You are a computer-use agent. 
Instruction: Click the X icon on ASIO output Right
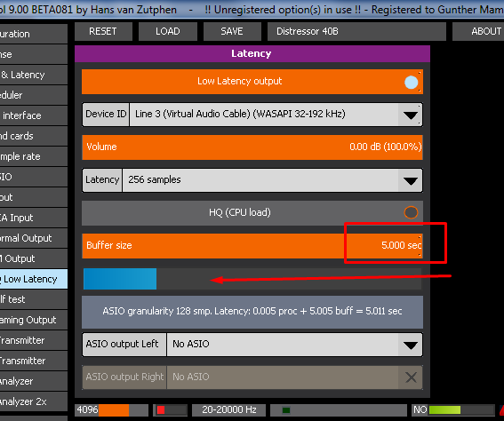point(411,377)
